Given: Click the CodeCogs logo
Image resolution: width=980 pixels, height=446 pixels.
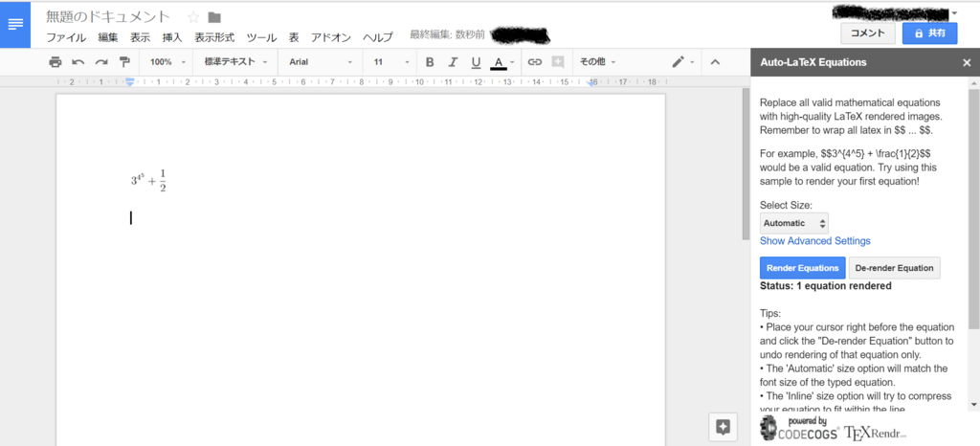Looking at the screenshot, I should 799,429.
